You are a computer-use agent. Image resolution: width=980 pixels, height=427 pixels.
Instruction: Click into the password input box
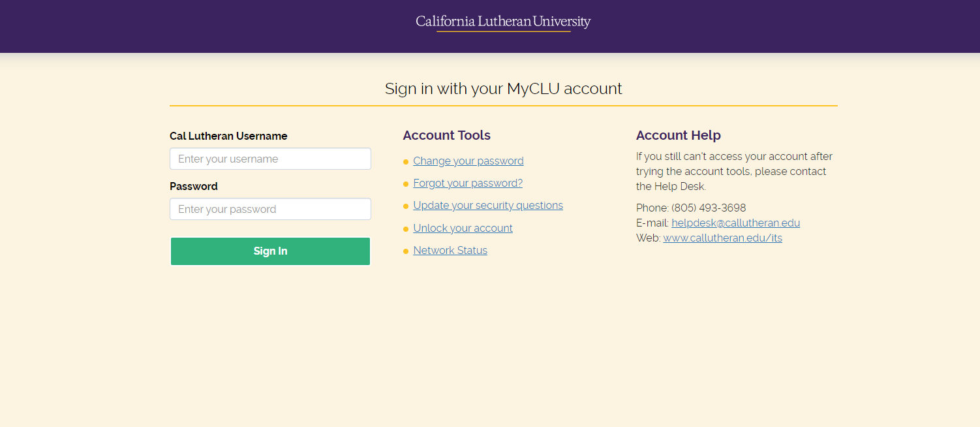tap(270, 209)
